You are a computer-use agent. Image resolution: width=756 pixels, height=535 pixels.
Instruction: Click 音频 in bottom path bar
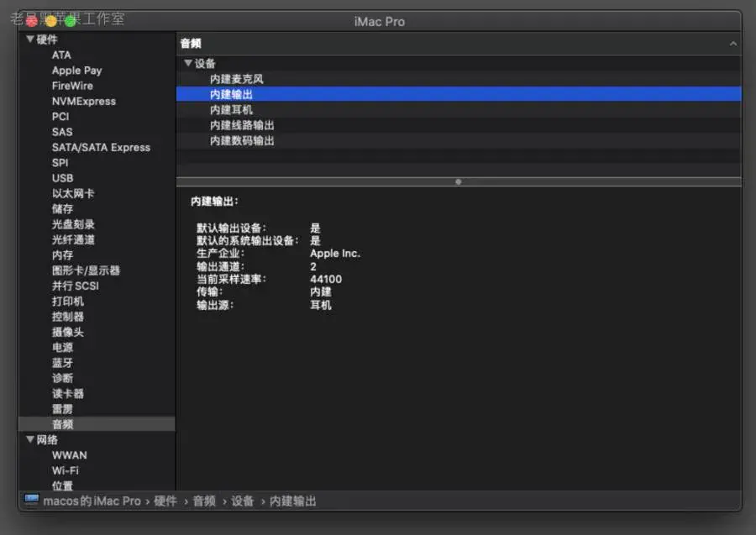click(204, 501)
